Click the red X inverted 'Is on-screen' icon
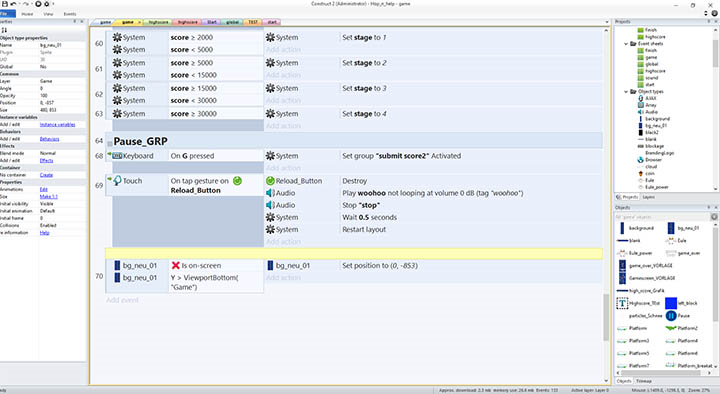This screenshot has width=720, height=394. pos(175,265)
